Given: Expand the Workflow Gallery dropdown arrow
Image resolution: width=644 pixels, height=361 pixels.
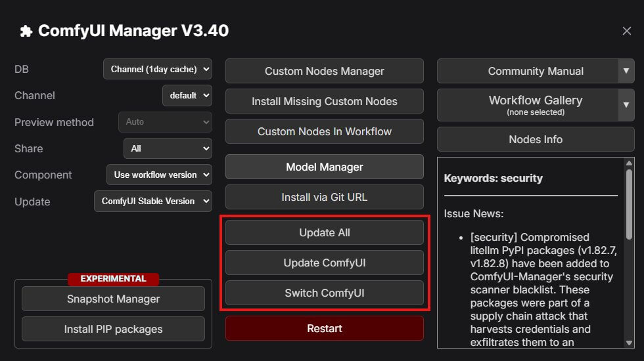Looking at the screenshot, I should (626, 105).
